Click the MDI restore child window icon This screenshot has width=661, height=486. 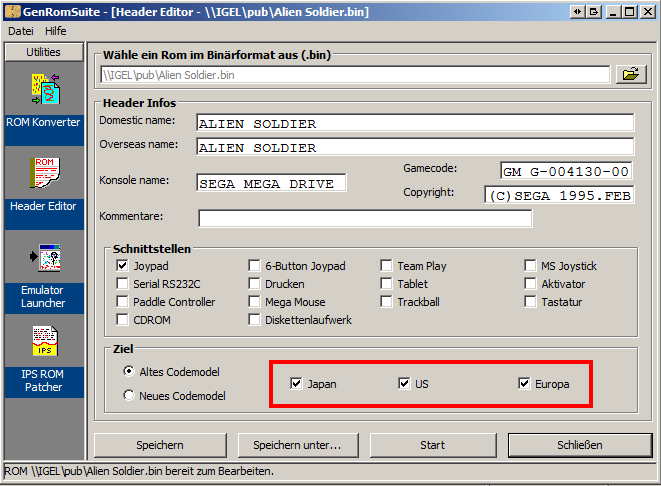click(x=594, y=11)
